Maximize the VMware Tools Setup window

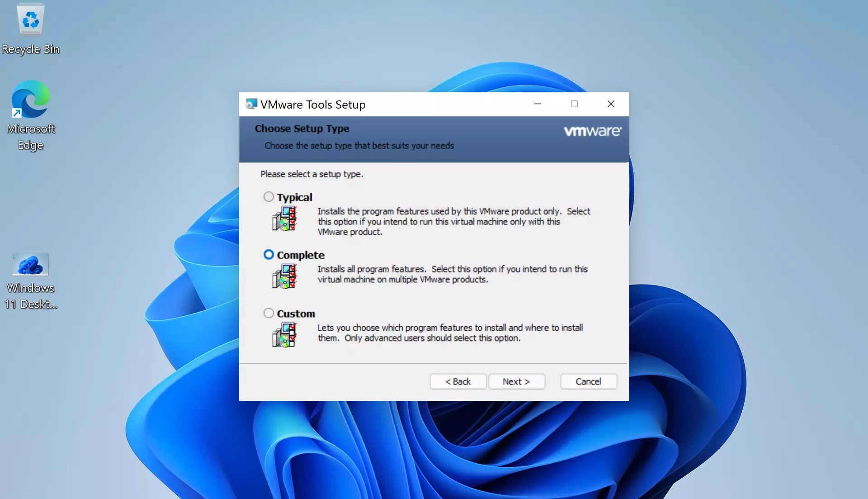pos(574,104)
